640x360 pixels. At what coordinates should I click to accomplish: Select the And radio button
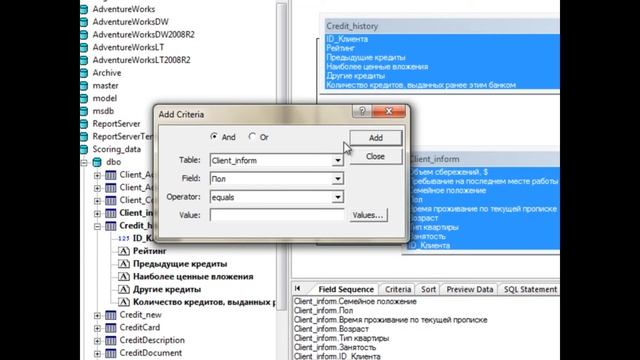click(x=214, y=137)
